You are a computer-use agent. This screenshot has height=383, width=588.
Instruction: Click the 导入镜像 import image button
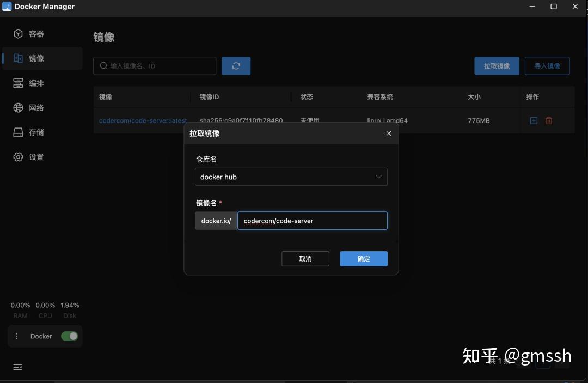coord(547,66)
